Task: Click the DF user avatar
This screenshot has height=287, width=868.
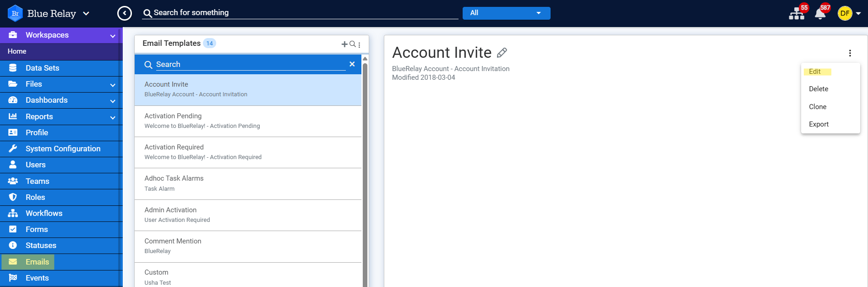Action: [x=845, y=13]
